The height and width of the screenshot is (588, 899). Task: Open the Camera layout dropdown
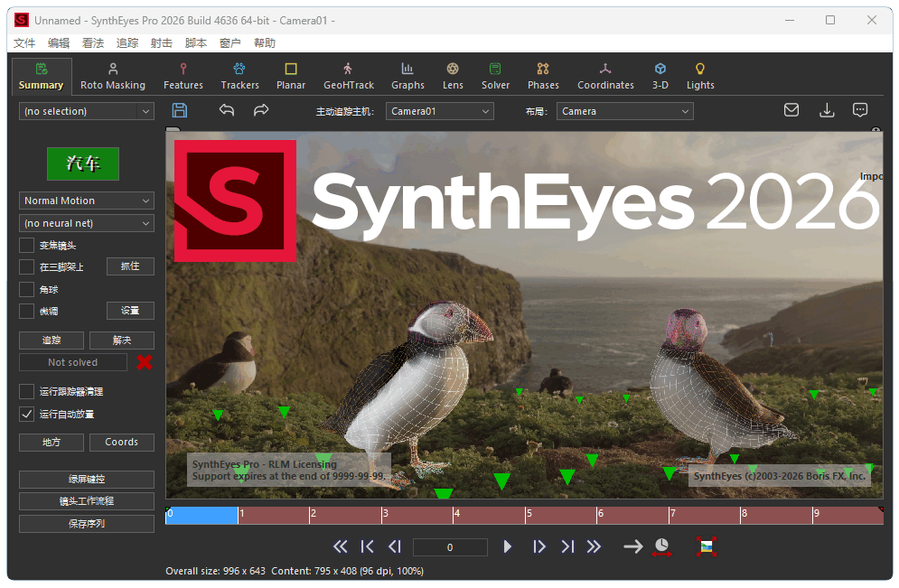[625, 111]
